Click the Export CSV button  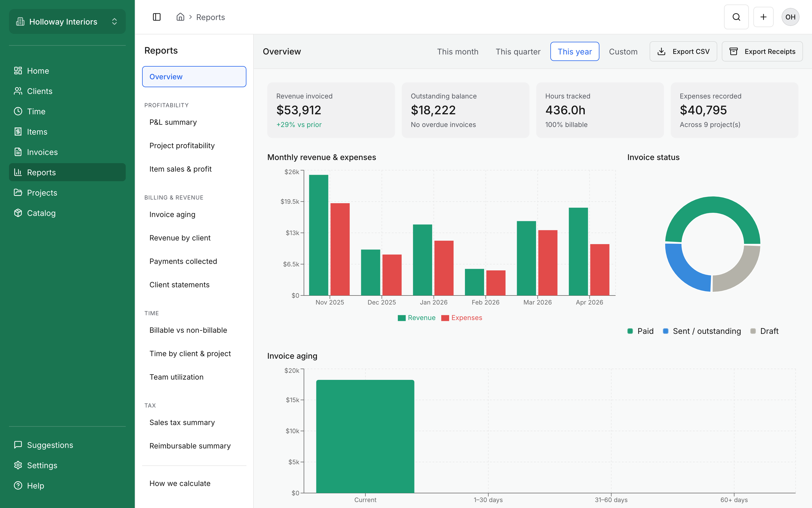[x=683, y=51]
